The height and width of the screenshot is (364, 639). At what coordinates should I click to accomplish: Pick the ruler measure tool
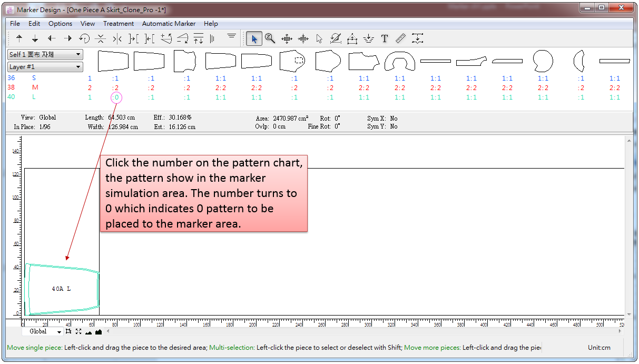point(400,38)
